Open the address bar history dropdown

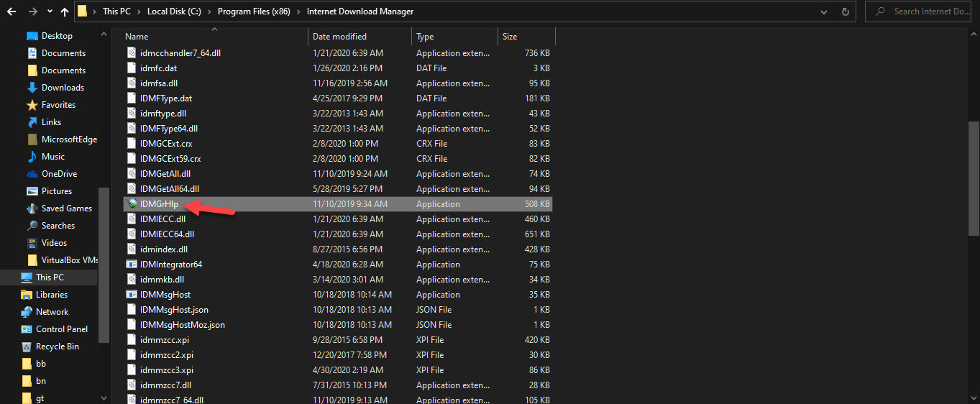824,12
